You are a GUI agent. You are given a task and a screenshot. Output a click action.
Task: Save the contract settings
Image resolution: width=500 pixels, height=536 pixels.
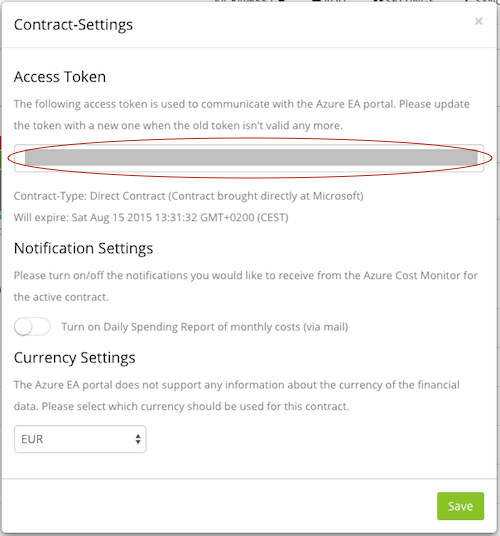pos(460,506)
